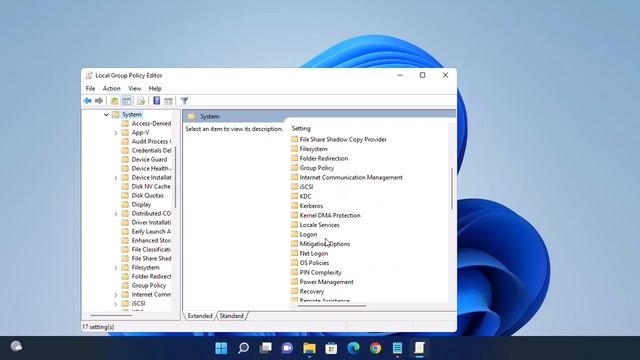Click the Setting column header
Screen dimensions: 640x360
(x=301, y=128)
